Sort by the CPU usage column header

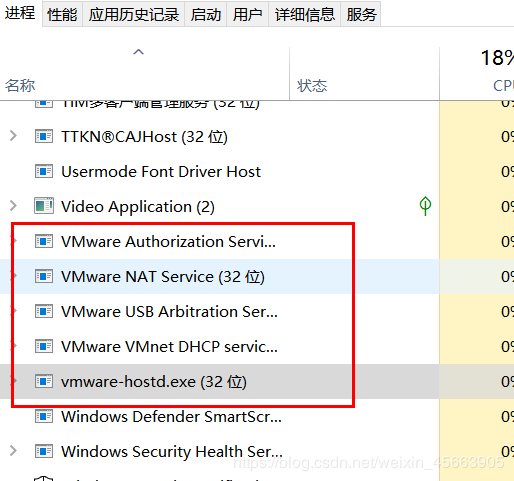click(x=477, y=74)
